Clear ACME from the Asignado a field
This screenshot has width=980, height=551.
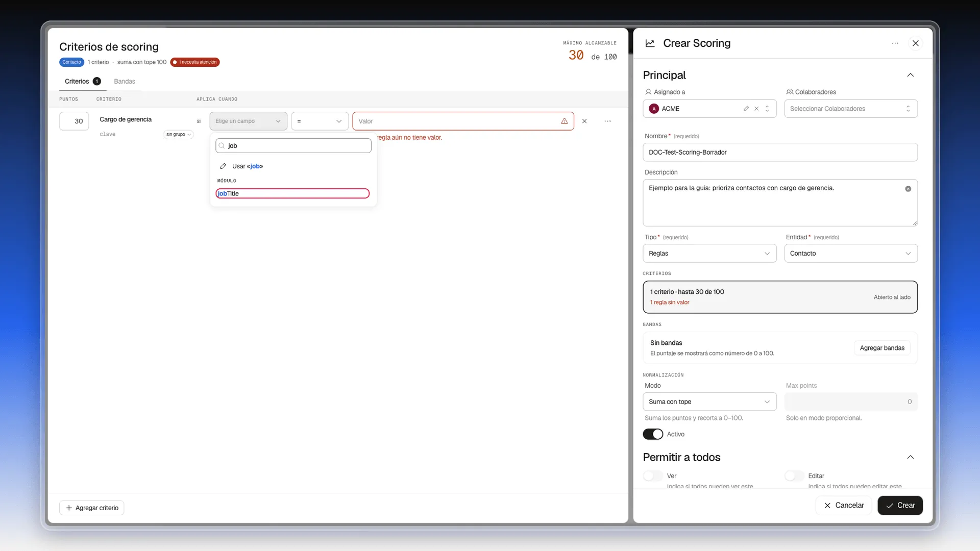756,109
